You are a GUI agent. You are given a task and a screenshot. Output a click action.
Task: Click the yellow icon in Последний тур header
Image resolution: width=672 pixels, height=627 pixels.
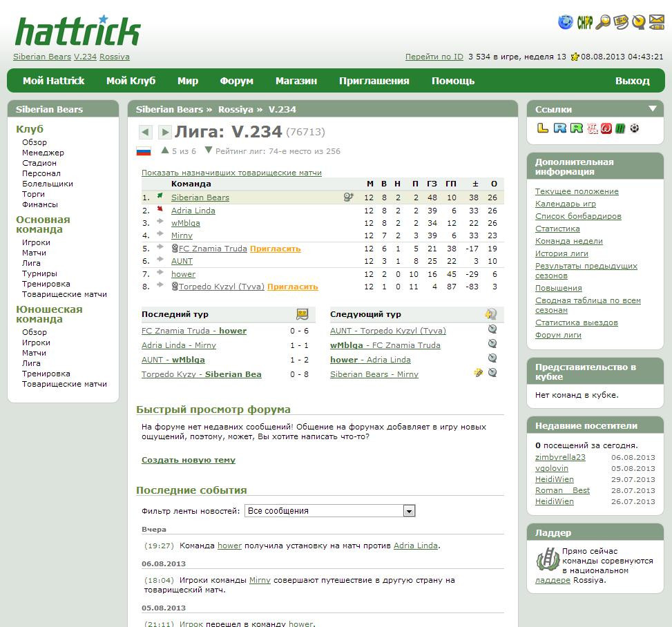[x=302, y=314]
